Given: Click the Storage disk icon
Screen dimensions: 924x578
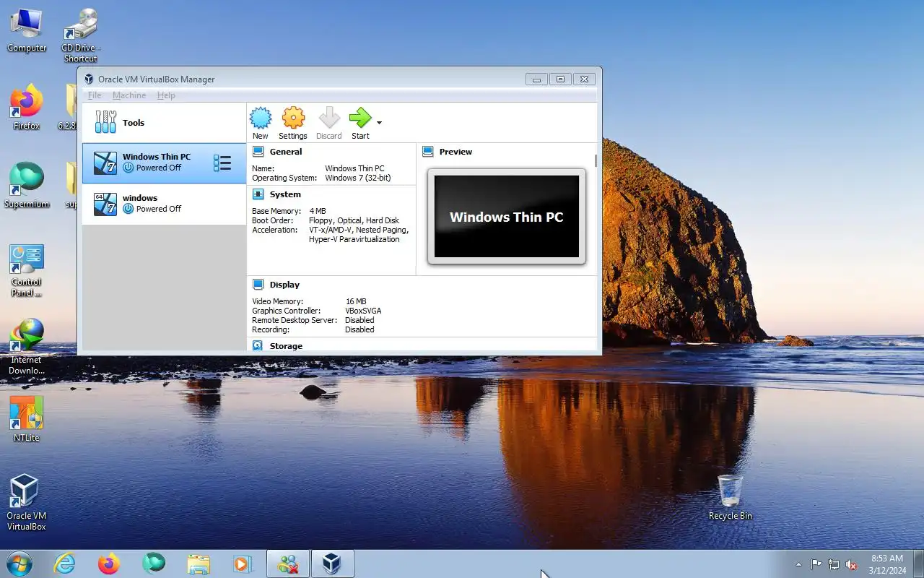Looking at the screenshot, I should tap(258, 346).
